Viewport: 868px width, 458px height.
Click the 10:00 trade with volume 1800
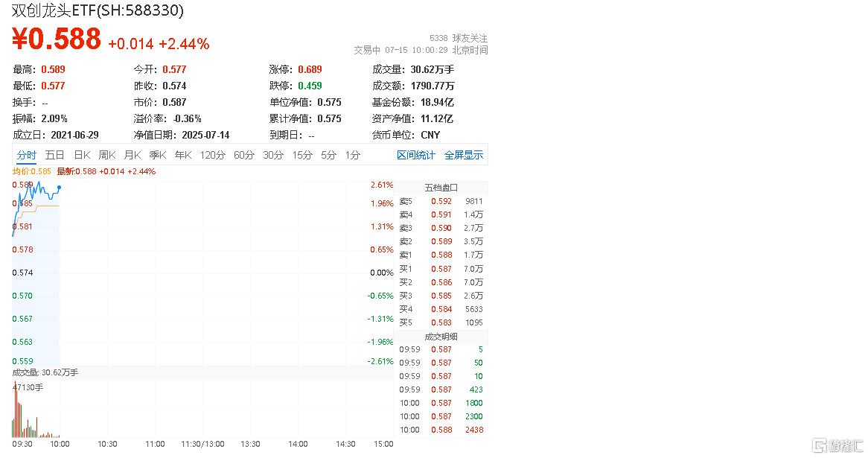tap(441, 403)
